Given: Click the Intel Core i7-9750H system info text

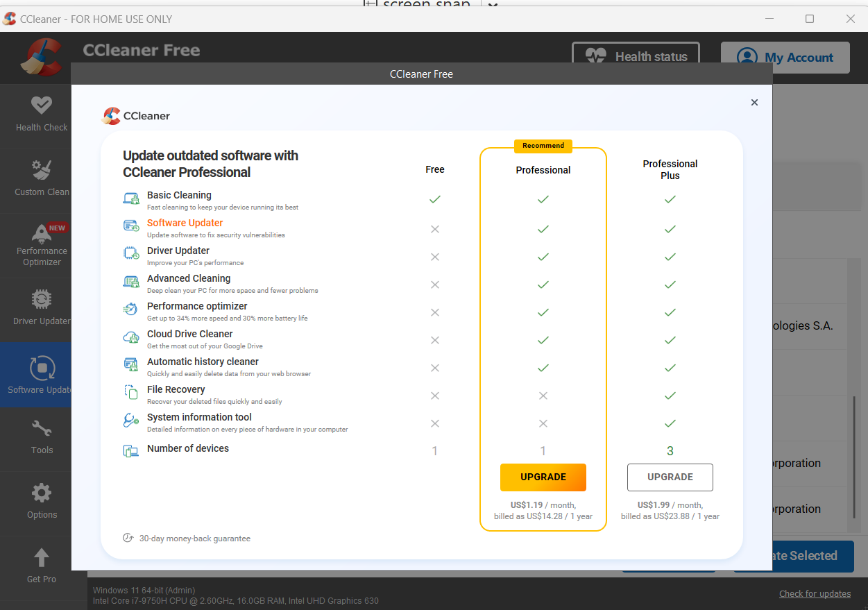Looking at the screenshot, I should click(x=236, y=601).
